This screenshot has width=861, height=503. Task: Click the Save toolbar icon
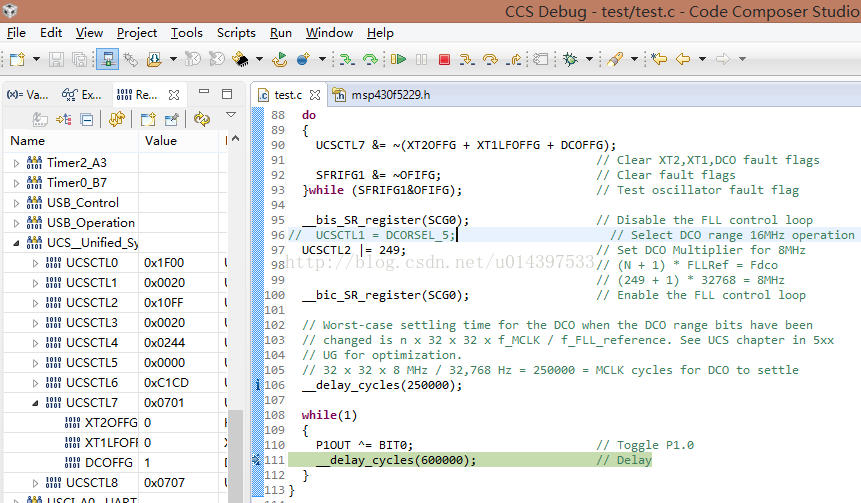tap(55, 60)
